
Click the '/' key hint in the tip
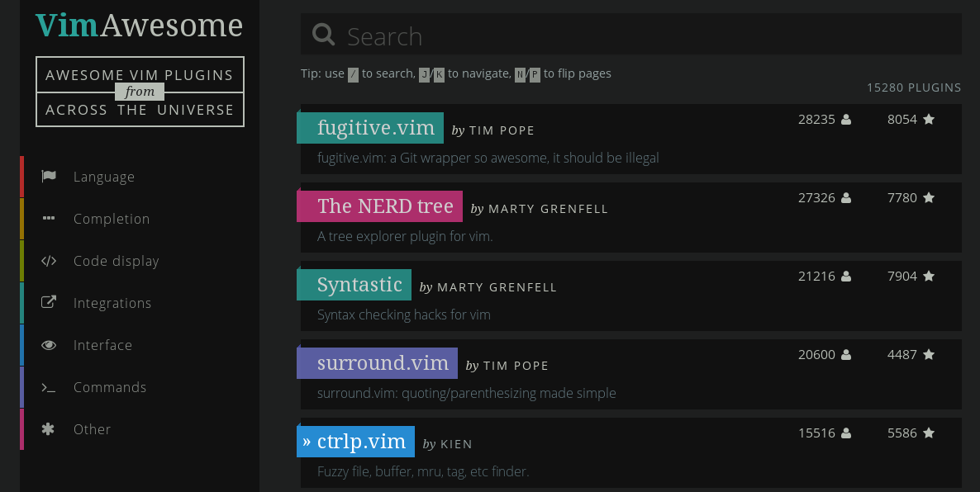point(353,74)
